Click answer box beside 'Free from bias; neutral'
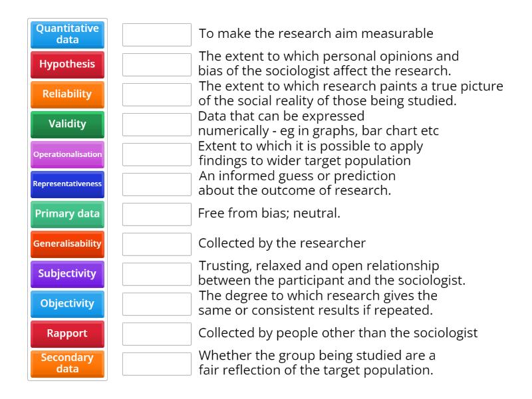This screenshot has width=532, height=399. [157, 214]
